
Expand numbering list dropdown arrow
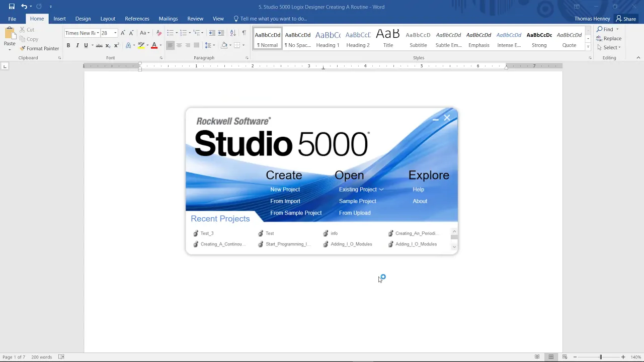tap(190, 33)
